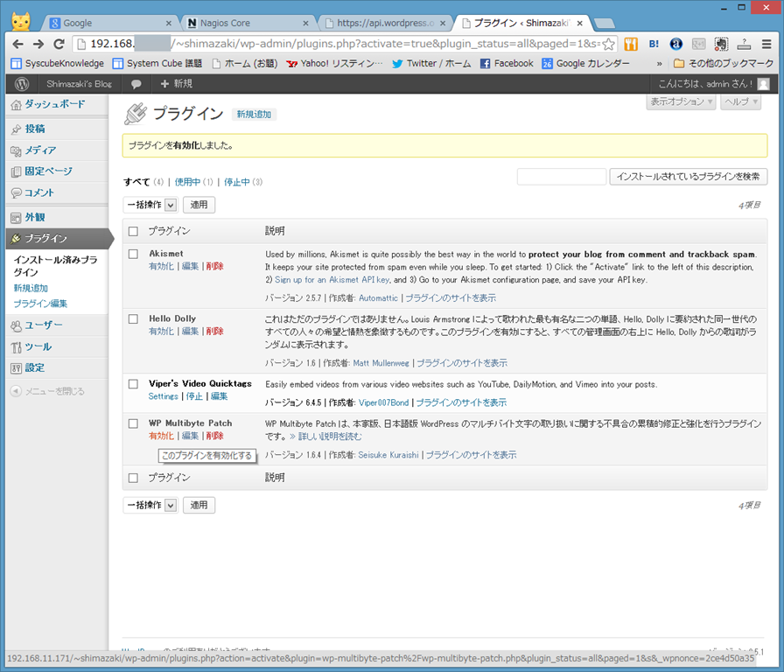Click the bottom 適用 apply button
The image size is (784, 672).
[199, 506]
